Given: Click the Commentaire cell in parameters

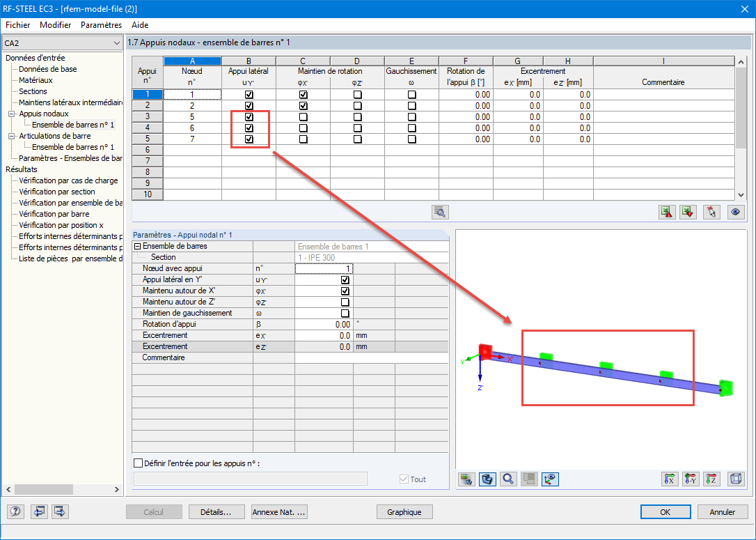Looking at the screenshot, I should (371, 357).
